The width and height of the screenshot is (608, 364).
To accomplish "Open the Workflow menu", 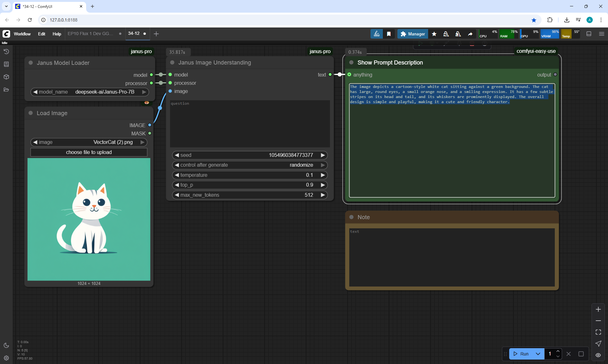I will click(x=22, y=34).
